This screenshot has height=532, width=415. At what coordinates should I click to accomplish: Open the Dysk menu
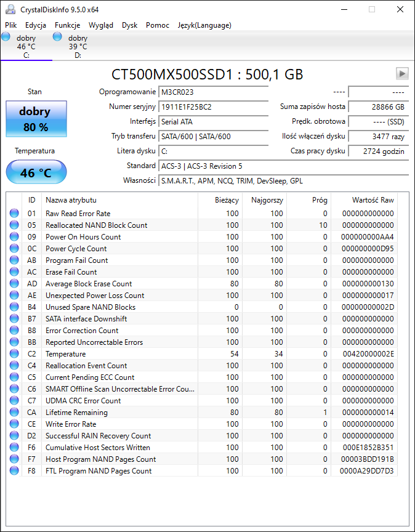coord(130,25)
